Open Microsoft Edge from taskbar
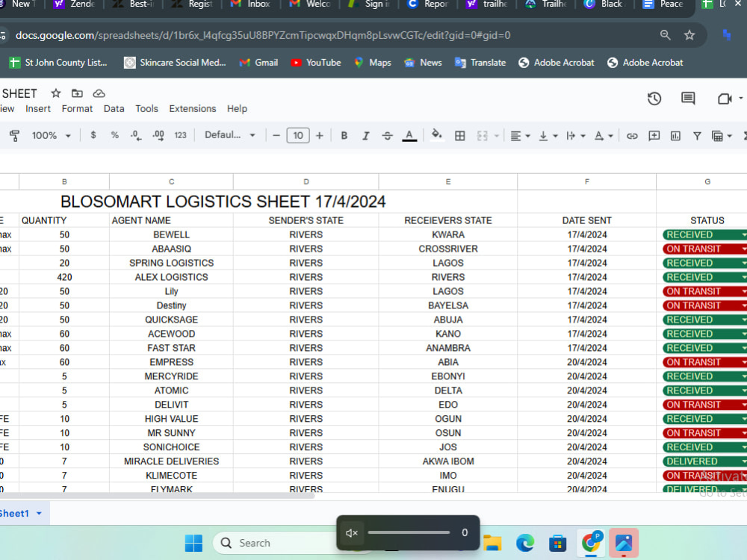This screenshot has width=747, height=560. [x=525, y=543]
